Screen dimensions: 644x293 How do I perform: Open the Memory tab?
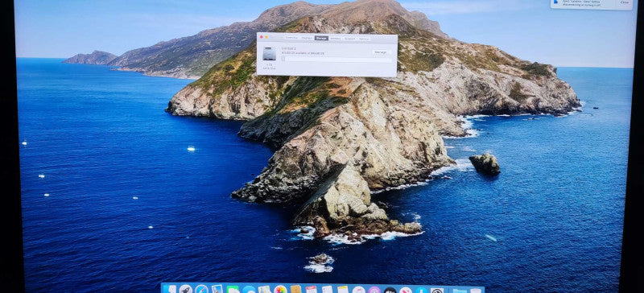(336, 39)
